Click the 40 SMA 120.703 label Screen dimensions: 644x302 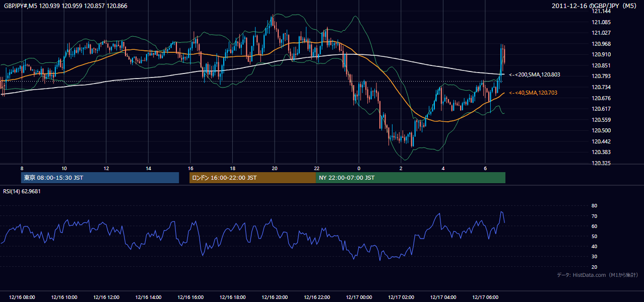533,93
